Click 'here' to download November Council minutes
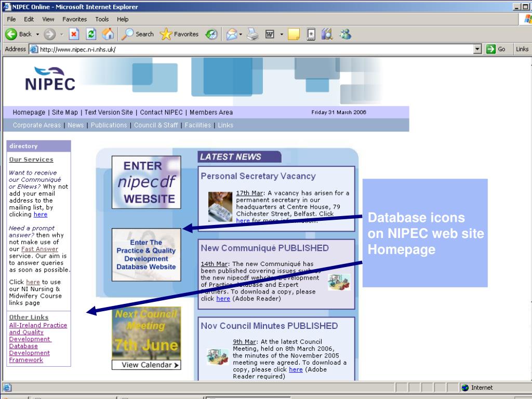532x399 pixels. 296,369
